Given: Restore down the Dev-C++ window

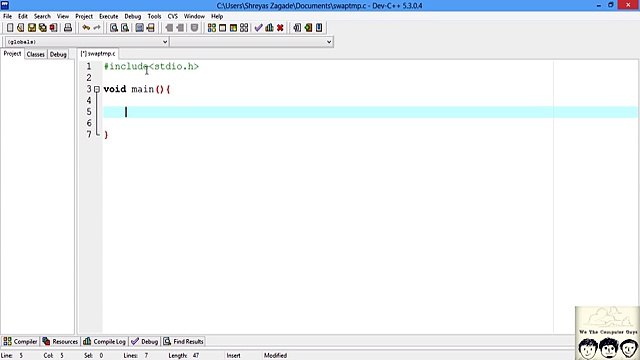Looking at the screenshot, I should (611, 5).
